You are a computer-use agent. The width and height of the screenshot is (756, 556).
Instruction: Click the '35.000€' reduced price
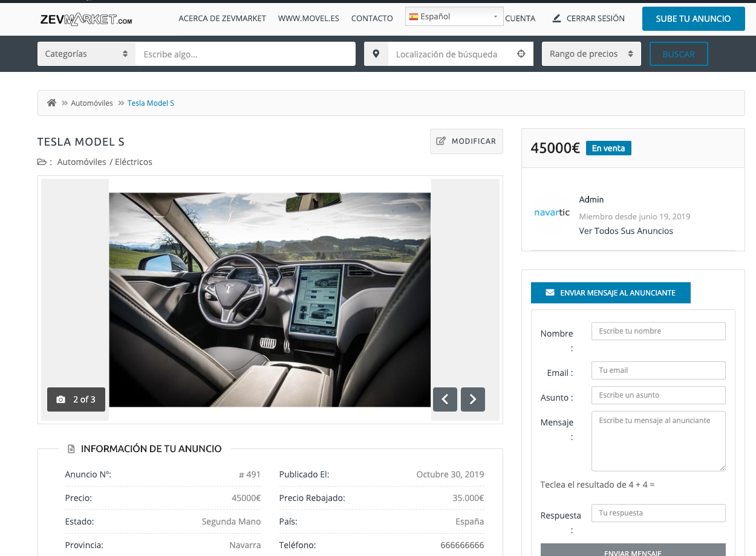(468, 498)
